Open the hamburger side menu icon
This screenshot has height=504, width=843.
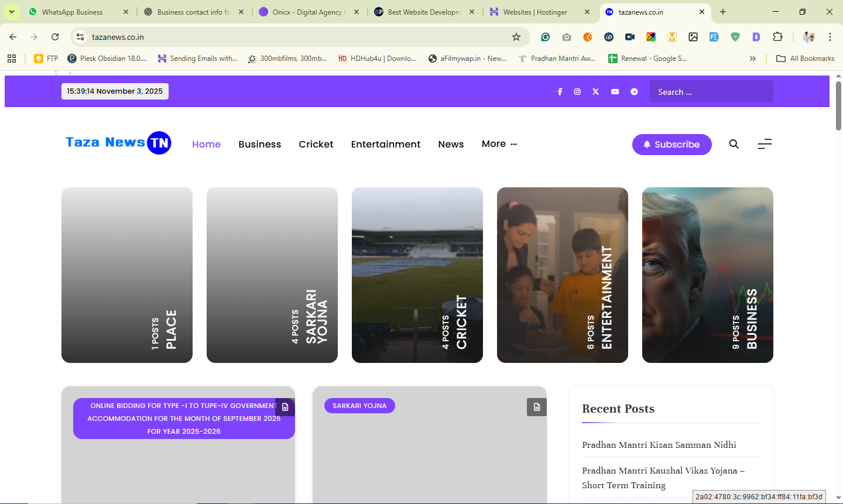click(x=765, y=144)
